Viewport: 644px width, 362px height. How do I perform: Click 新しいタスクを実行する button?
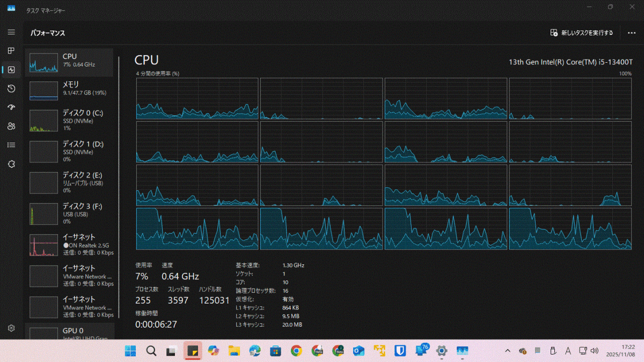coord(582,33)
